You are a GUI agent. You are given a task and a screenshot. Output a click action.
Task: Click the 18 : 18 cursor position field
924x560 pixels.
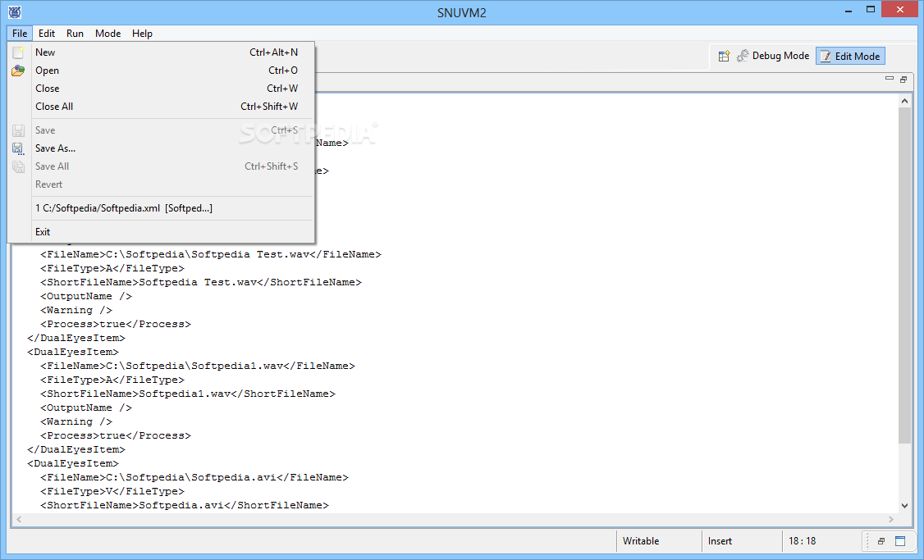tap(822, 541)
